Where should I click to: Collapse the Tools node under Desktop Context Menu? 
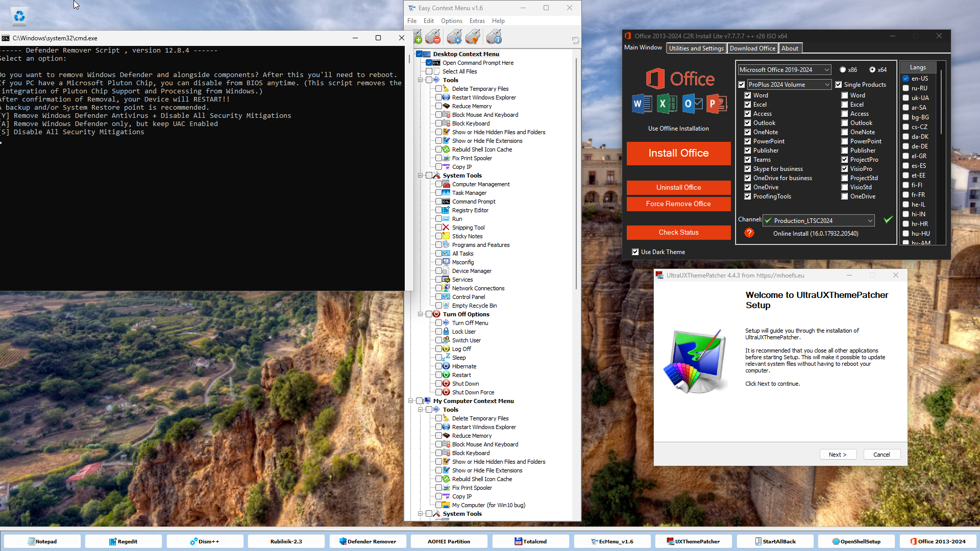tap(421, 80)
